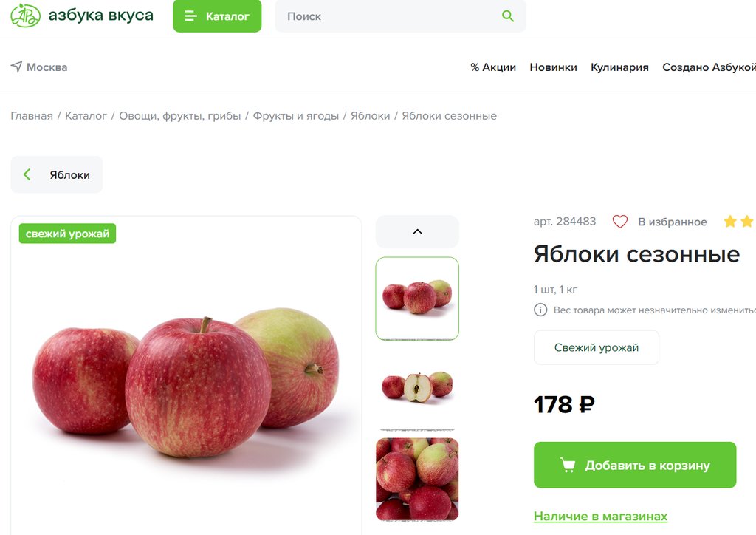Open the Каталог menu button
The width and height of the screenshot is (756, 535).
(217, 16)
